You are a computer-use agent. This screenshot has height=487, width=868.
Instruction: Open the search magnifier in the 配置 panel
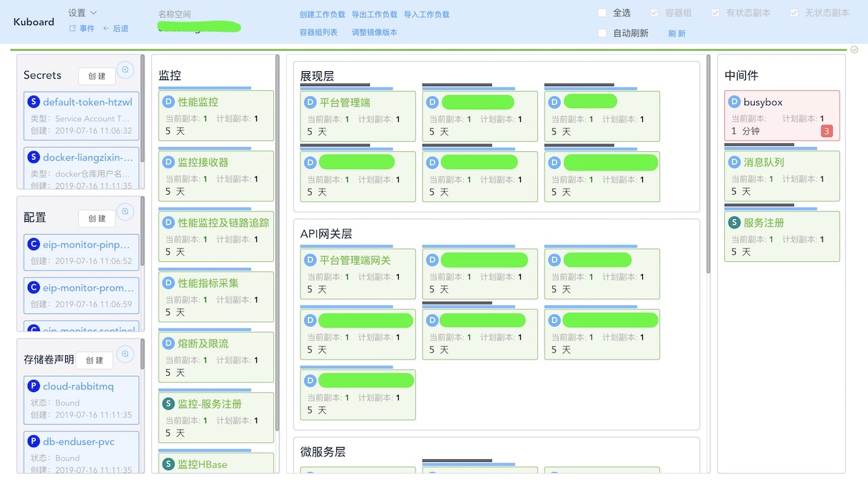point(125,212)
